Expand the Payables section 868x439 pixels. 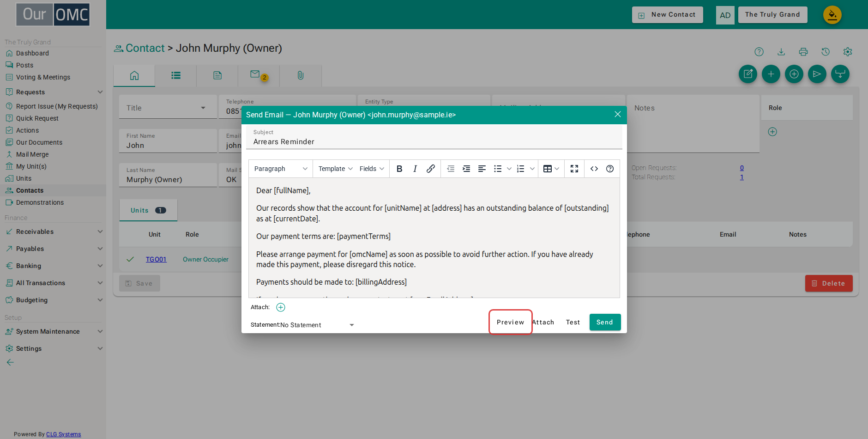(x=54, y=249)
